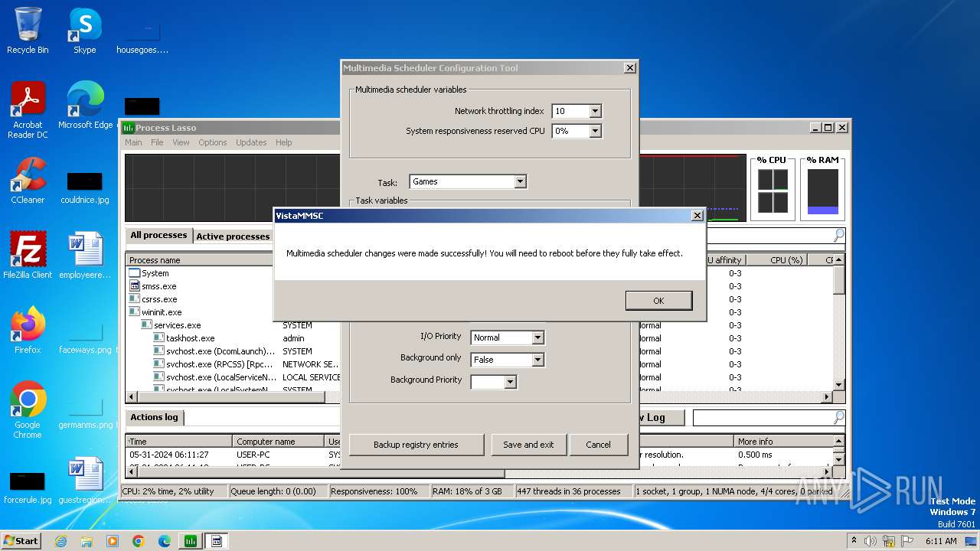The height and width of the screenshot is (551, 980).
Task: Select the System process row
Action: pos(155,273)
